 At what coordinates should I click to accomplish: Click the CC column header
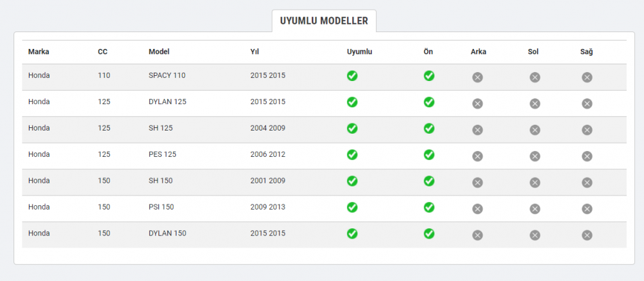click(x=102, y=51)
